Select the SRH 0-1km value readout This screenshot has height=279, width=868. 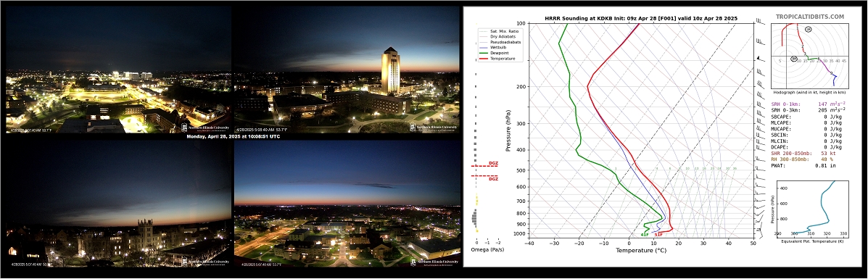pos(809,104)
